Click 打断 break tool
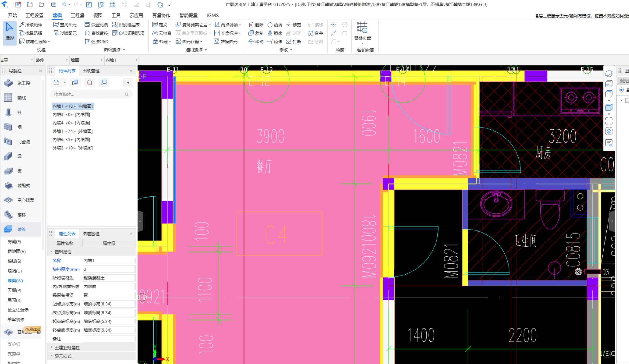 [x=294, y=42]
